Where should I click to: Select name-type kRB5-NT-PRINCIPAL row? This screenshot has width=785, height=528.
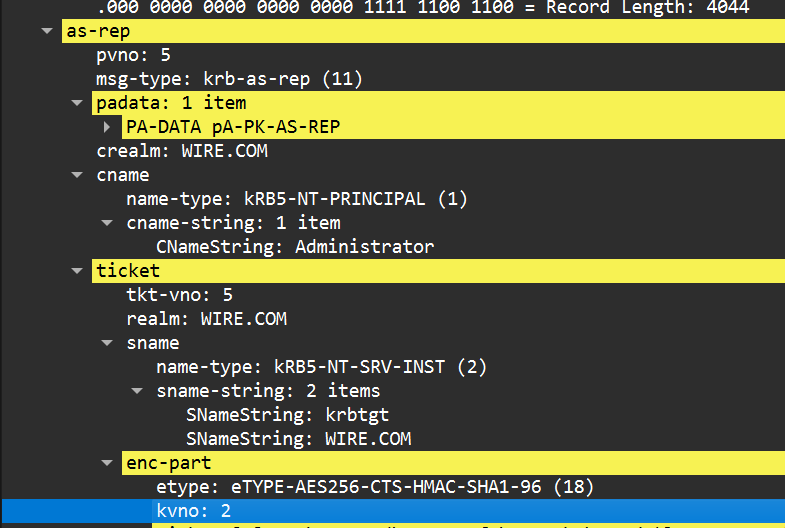tap(296, 199)
